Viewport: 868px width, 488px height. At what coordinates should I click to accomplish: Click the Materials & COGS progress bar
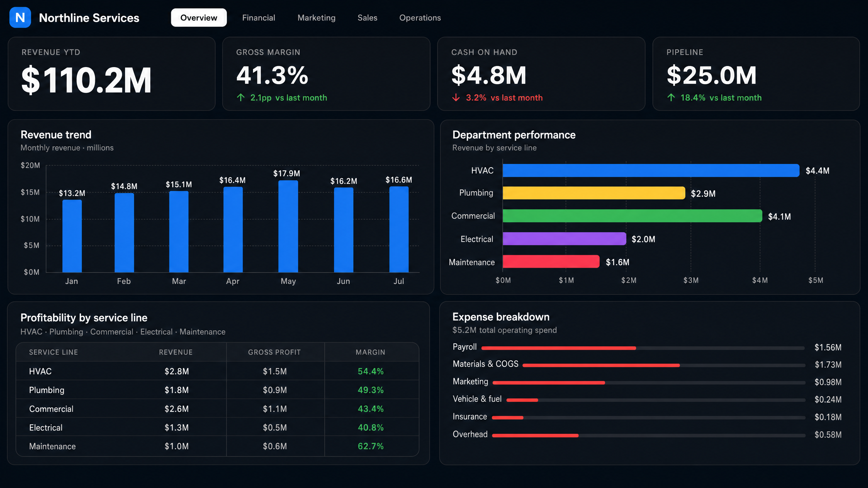click(664, 365)
